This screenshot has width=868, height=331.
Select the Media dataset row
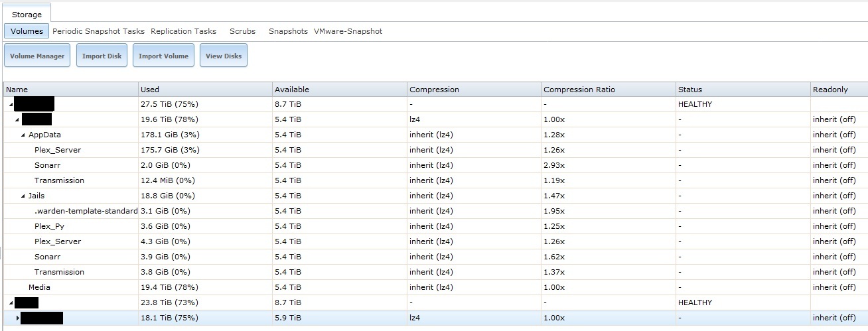click(x=39, y=287)
